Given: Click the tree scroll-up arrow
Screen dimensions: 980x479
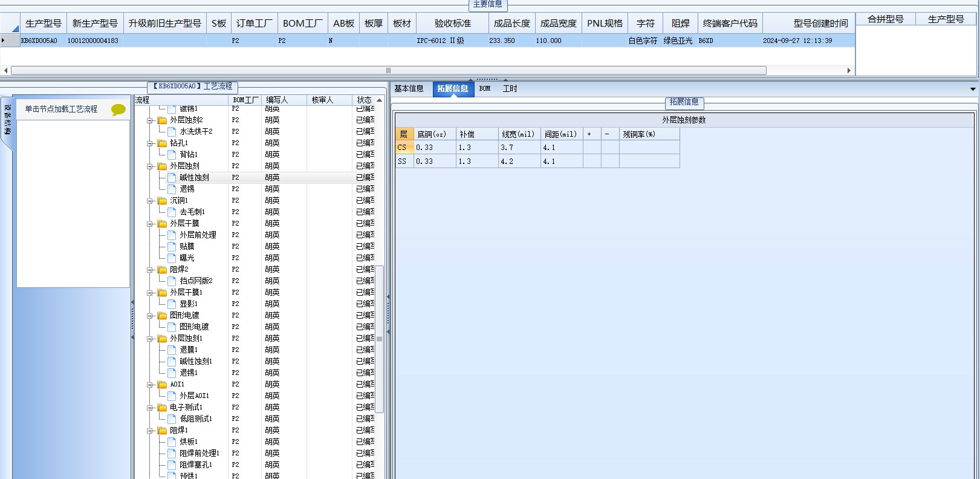Looking at the screenshot, I should point(380,100).
